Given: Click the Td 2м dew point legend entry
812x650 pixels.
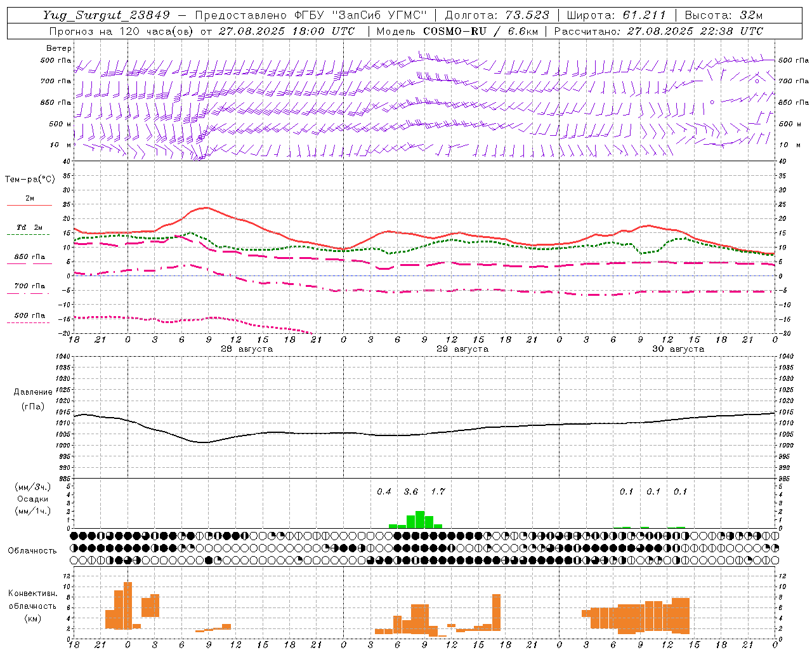Looking at the screenshot, I should pyautogui.click(x=30, y=227).
